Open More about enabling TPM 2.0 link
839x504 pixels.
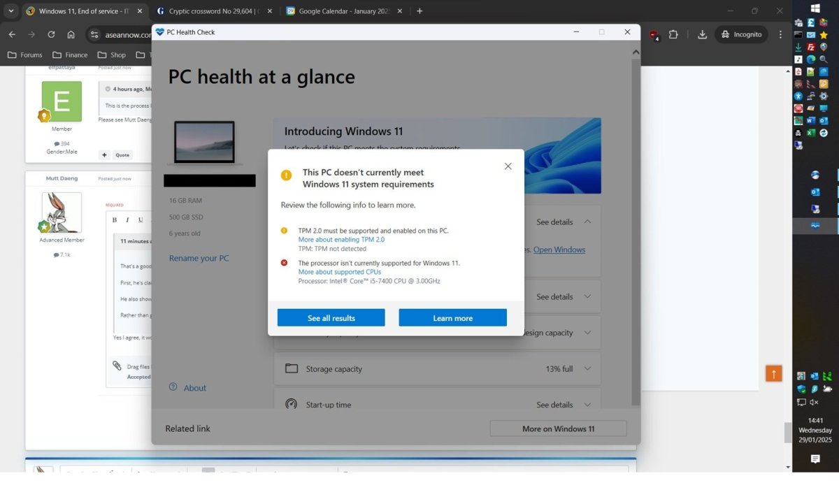(341, 240)
